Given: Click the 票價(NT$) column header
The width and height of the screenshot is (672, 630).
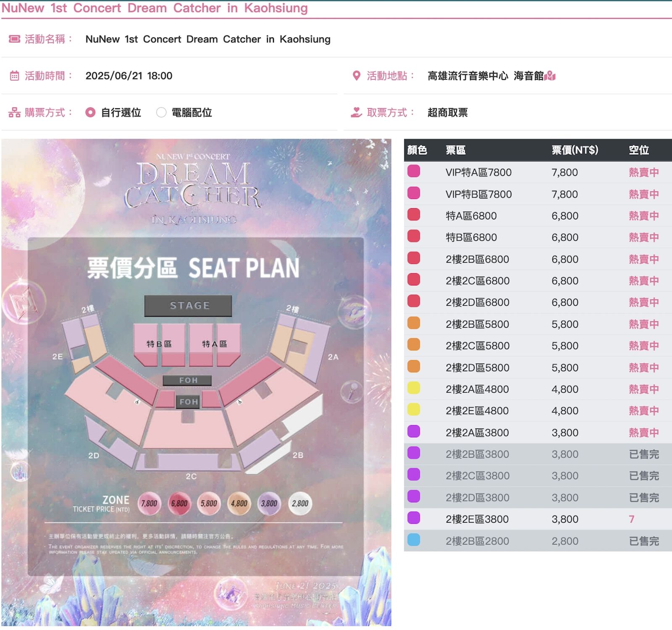Looking at the screenshot, I should [x=575, y=150].
